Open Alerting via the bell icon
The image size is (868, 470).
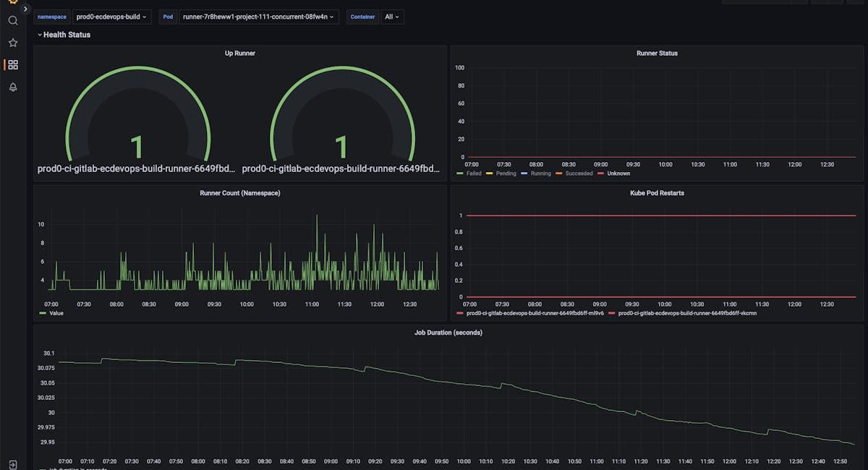click(x=12, y=87)
